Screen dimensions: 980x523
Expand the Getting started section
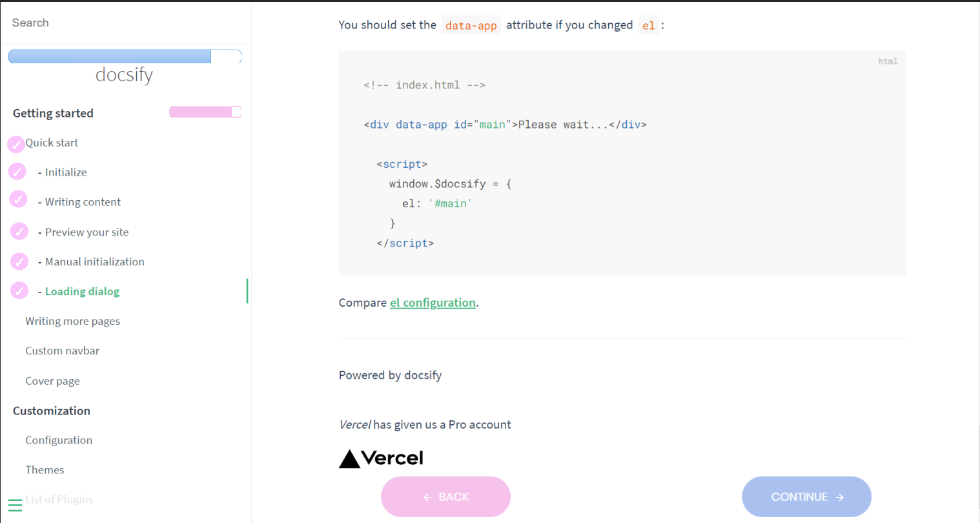[x=53, y=113]
